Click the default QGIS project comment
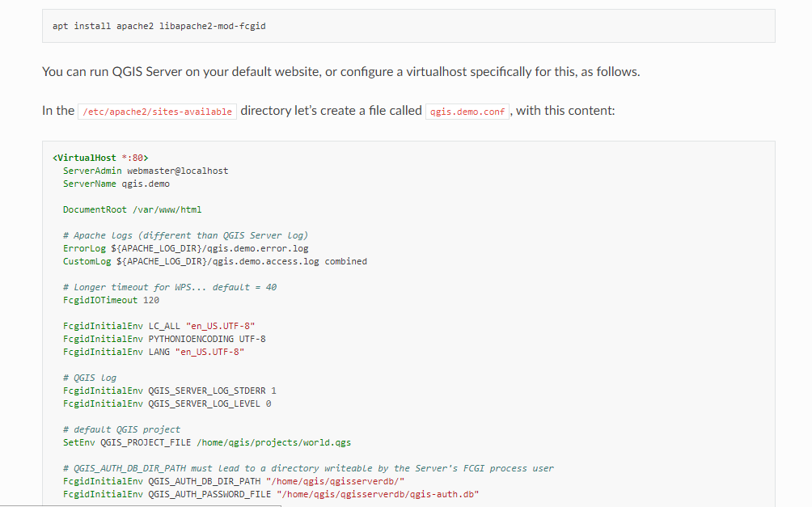812x507 pixels. (x=121, y=430)
